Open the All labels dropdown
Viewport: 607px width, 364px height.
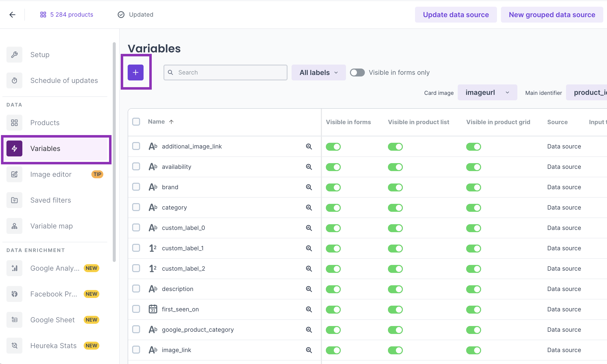point(318,73)
